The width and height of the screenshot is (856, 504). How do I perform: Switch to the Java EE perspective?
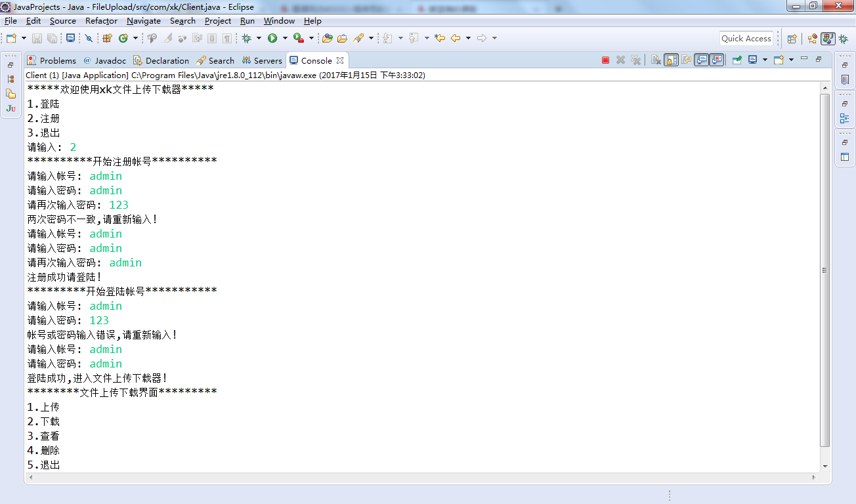(813, 39)
